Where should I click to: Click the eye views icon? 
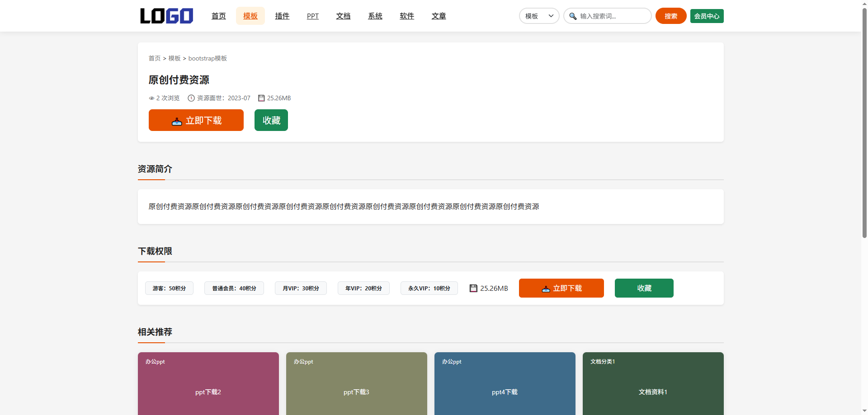(x=151, y=98)
